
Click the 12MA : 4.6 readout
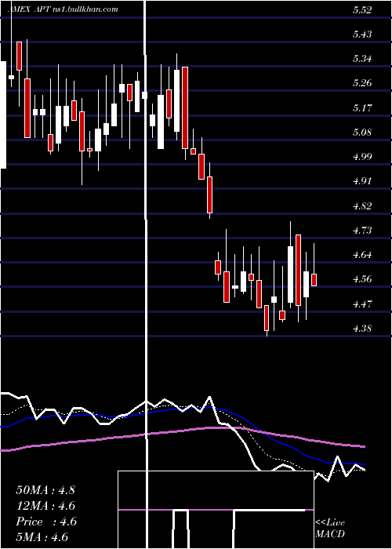[x=45, y=506]
